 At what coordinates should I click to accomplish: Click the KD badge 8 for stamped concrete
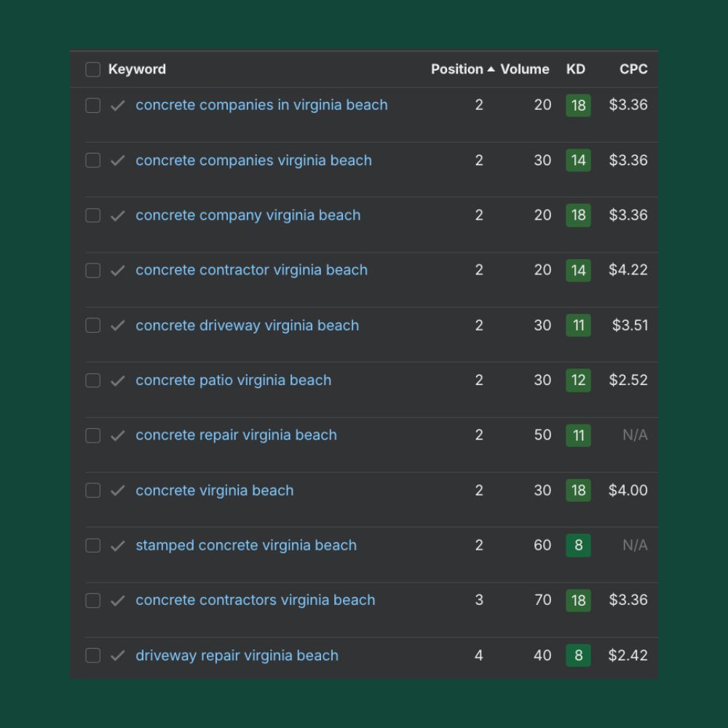point(578,545)
